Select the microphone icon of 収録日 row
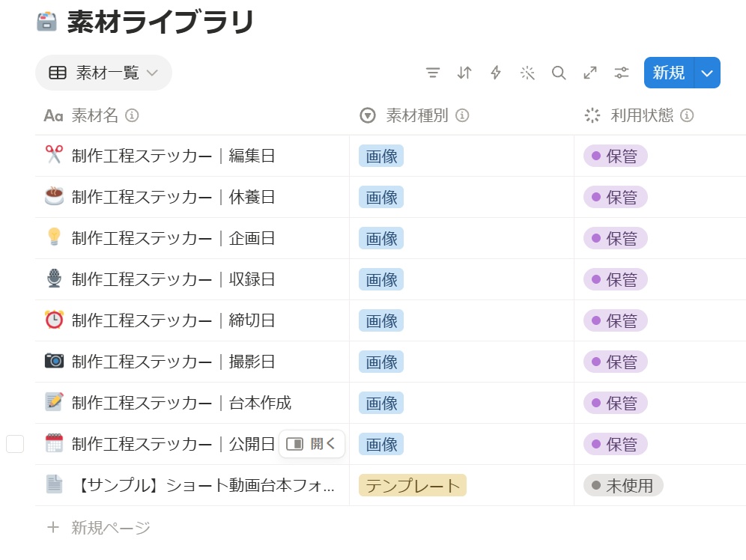This screenshot has width=746, height=560. coord(54,279)
